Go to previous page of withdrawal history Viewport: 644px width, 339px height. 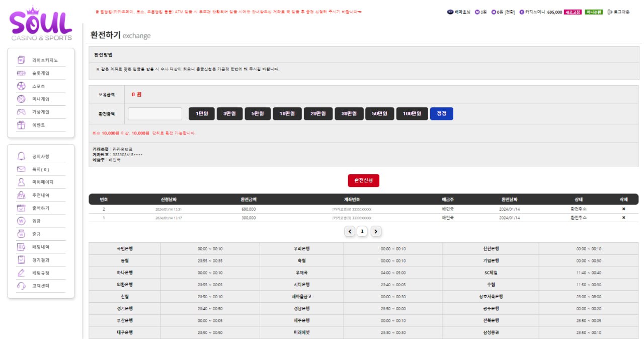350,232
